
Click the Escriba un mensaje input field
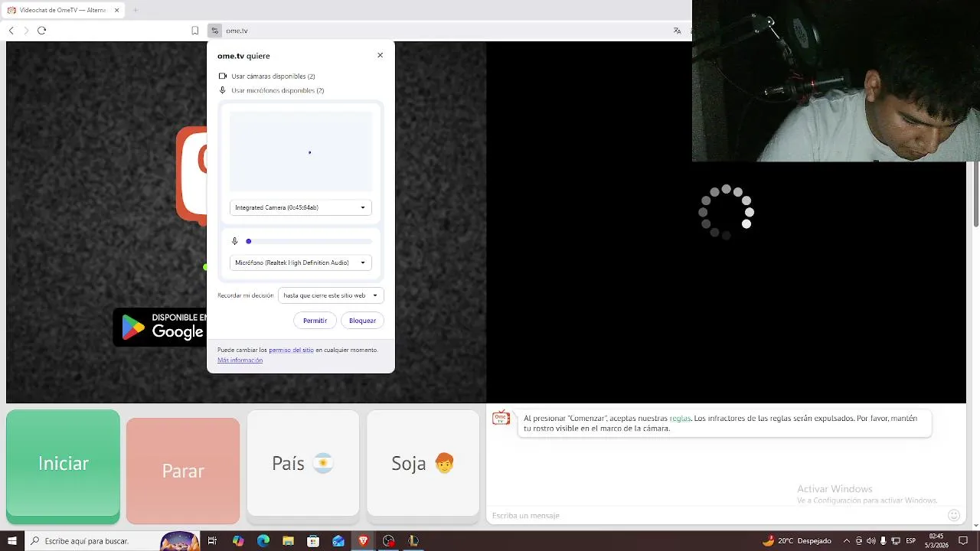point(716,516)
